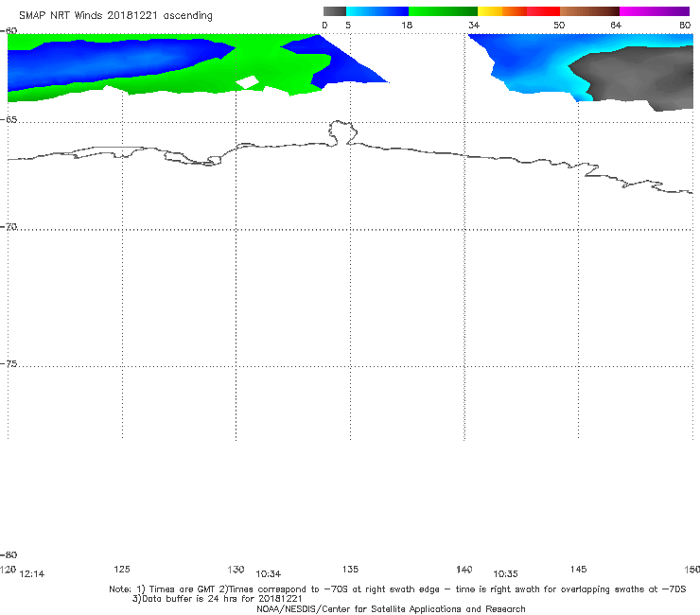The height and width of the screenshot is (615, 700).
Task: Click the brown segment of the color bar
Action: coord(589,11)
